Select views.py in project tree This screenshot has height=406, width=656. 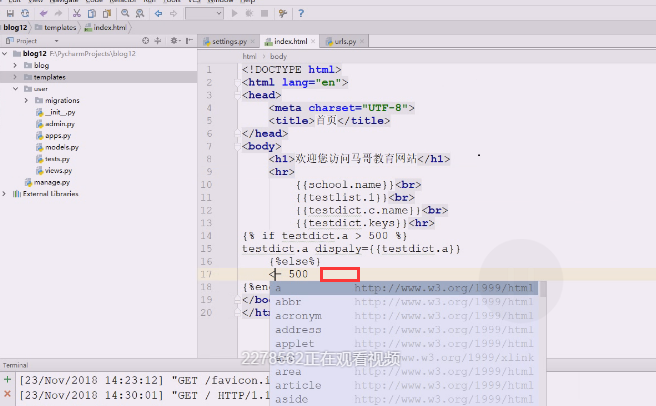coord(54,171)
